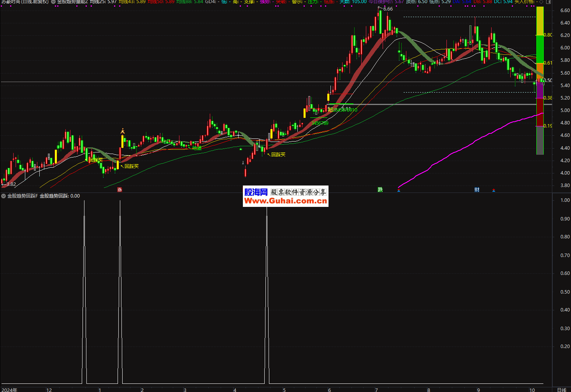Screen dimensions: 571x392
Task: Click the 2024年 label on time axis
Action: tap(9, 390)
